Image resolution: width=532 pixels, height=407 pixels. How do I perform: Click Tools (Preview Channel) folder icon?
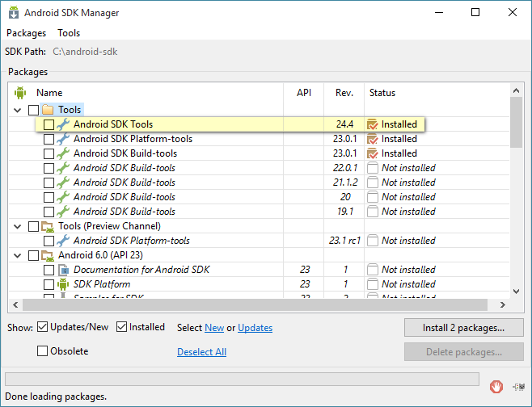tap(48, 226)
